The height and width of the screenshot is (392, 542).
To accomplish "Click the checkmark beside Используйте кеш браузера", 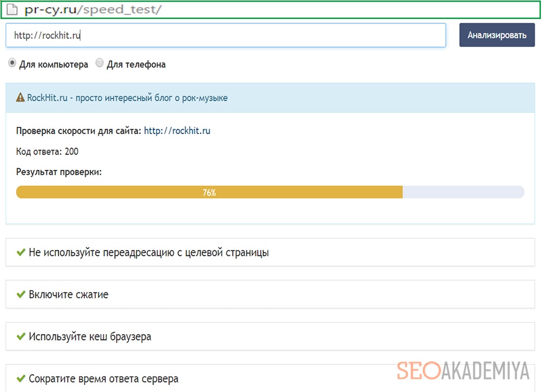I will [x=21, y=337].
